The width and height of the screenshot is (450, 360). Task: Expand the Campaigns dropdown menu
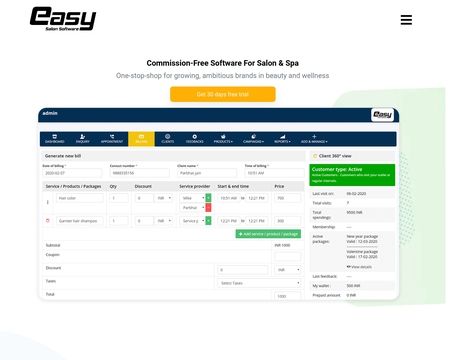(x=253, y=139)
